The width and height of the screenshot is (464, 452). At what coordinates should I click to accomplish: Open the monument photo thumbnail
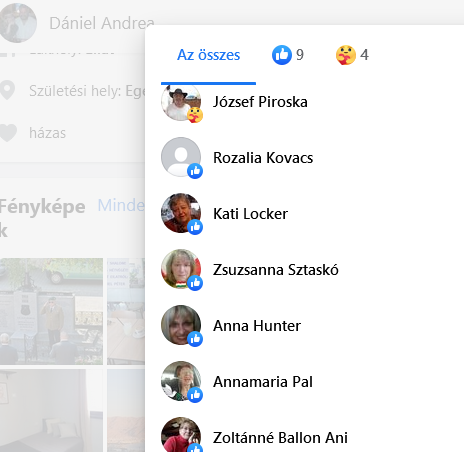pos(51,311)
